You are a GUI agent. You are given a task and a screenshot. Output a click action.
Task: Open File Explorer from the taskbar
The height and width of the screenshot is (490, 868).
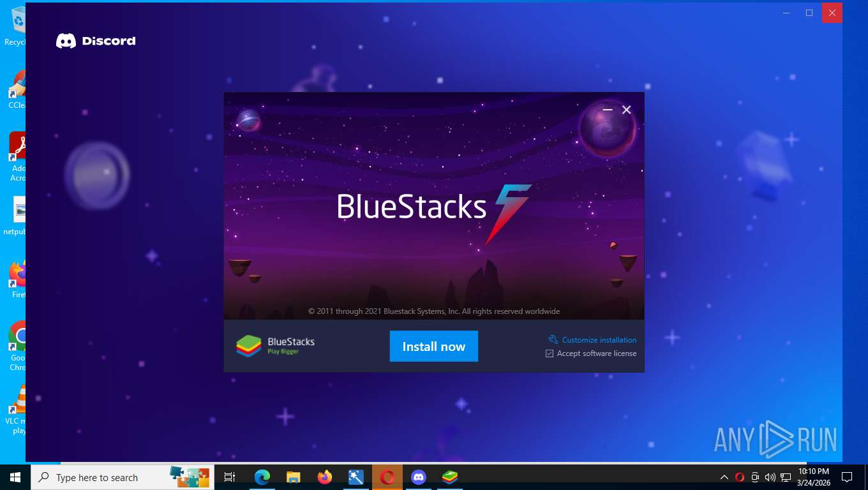pyautogui.click(x=294, y=477)
